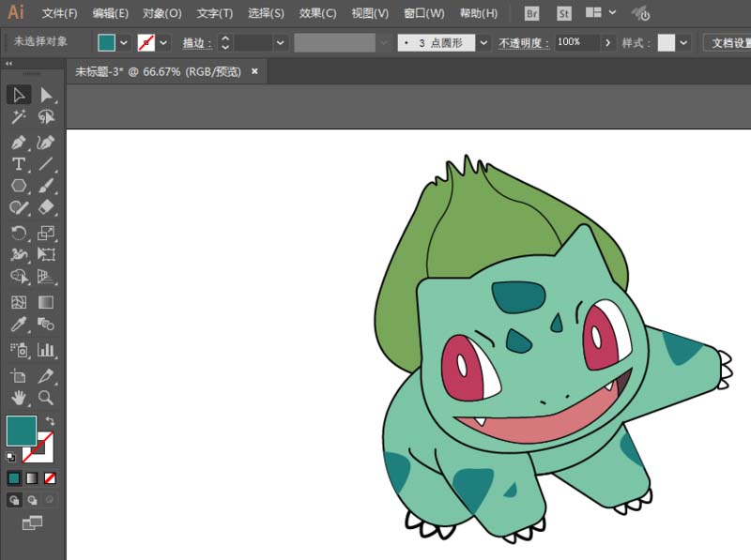This screenshot has height=560, width=751.
Task: Open the 3 点圆形 brush dropdown
Action: [x=483, y=43]
